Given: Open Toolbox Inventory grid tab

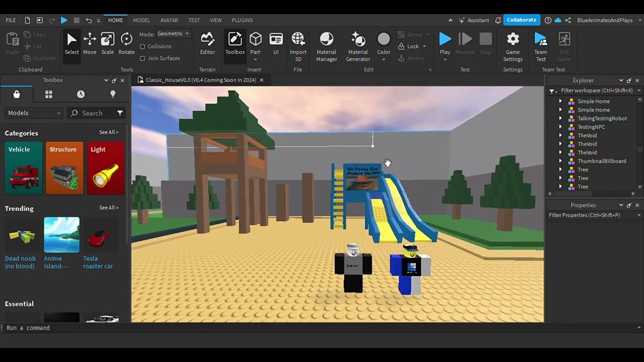Looking at the screenshot, I should click(48, 94).
